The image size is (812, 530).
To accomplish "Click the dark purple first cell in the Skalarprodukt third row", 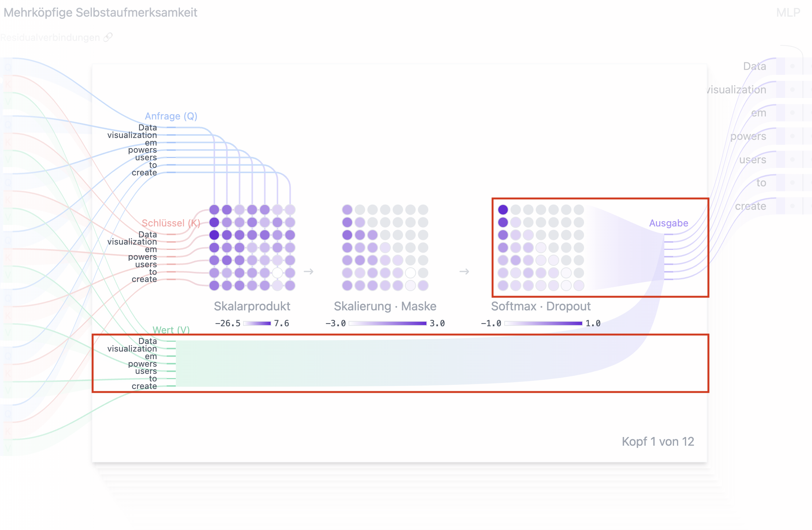I will [214, 235].
